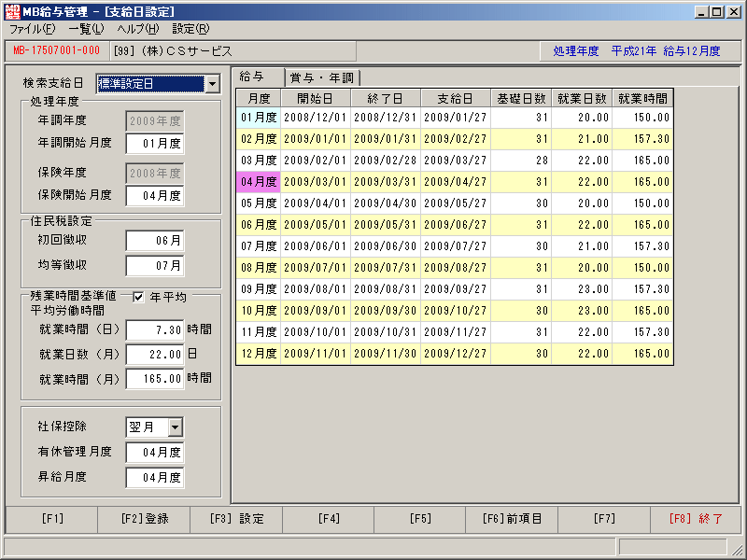Screen dimensions: 747x560
Task: Open the 設定(R) menu
Action: click(190, 29)
